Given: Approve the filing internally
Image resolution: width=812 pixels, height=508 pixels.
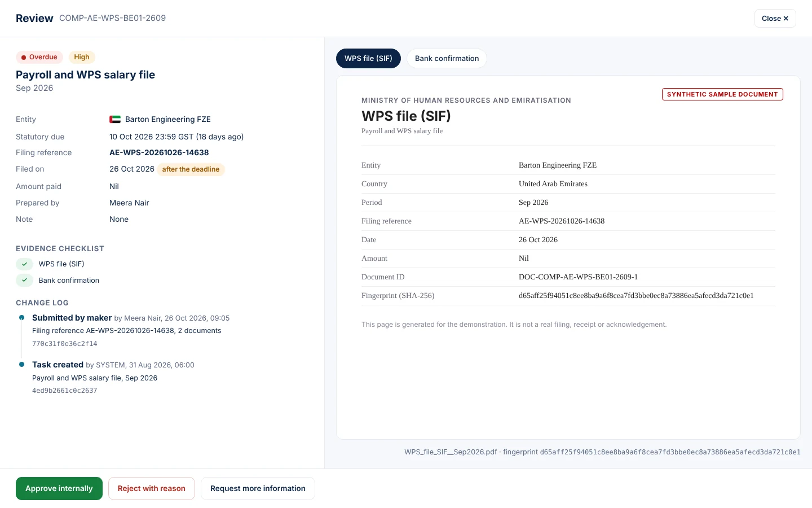Looking at the screenshot, I should click(59, 488).
